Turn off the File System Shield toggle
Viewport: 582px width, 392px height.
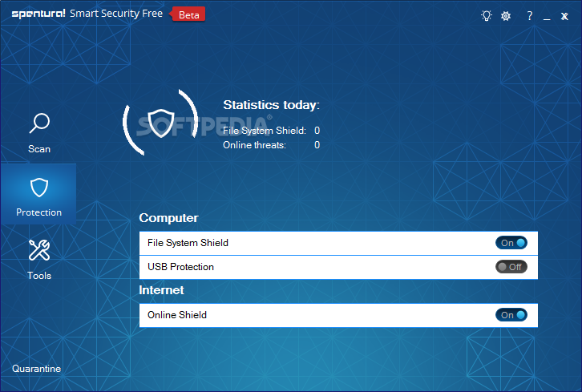click(x=511, y=243)
